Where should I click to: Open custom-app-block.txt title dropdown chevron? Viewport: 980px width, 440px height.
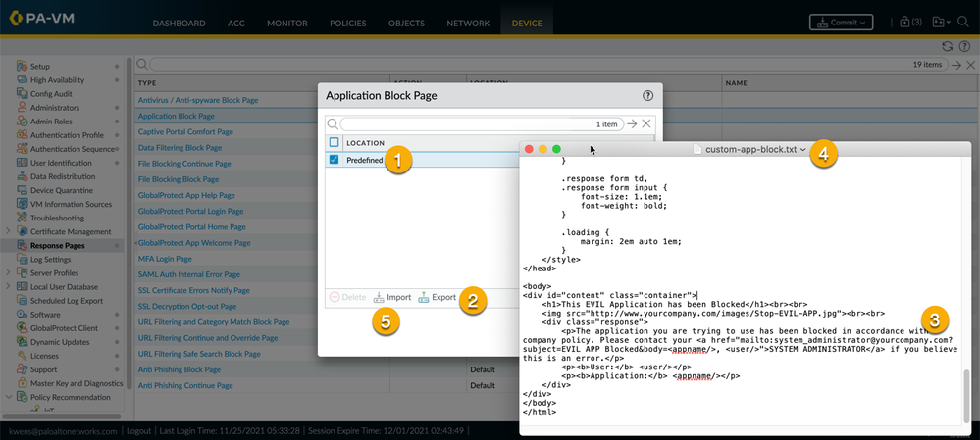coord(803,150)
